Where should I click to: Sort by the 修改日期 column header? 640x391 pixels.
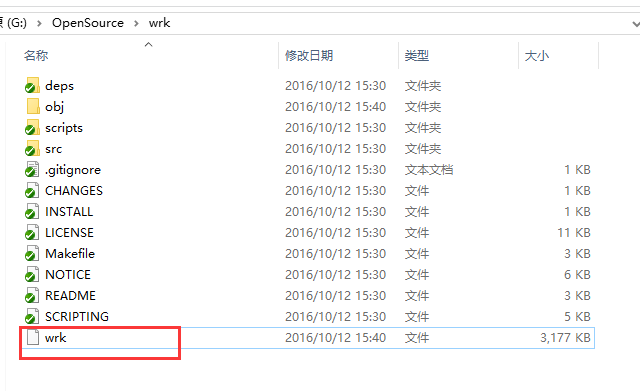click(309, 55)
